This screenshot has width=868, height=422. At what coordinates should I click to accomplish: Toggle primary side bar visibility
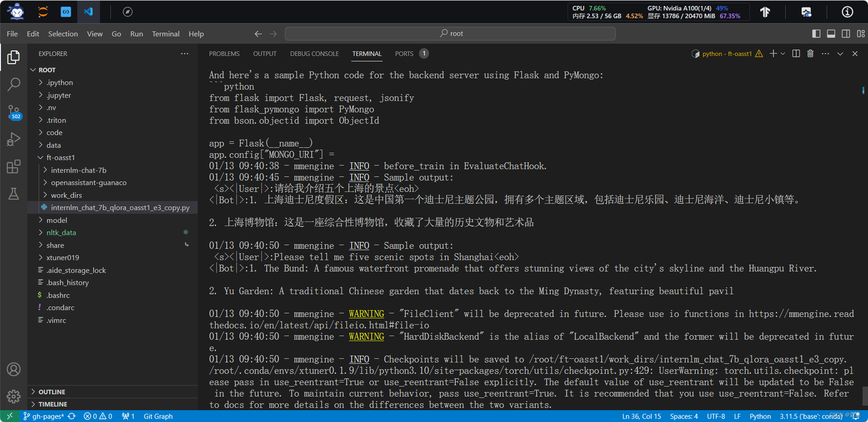coord(816,34)
